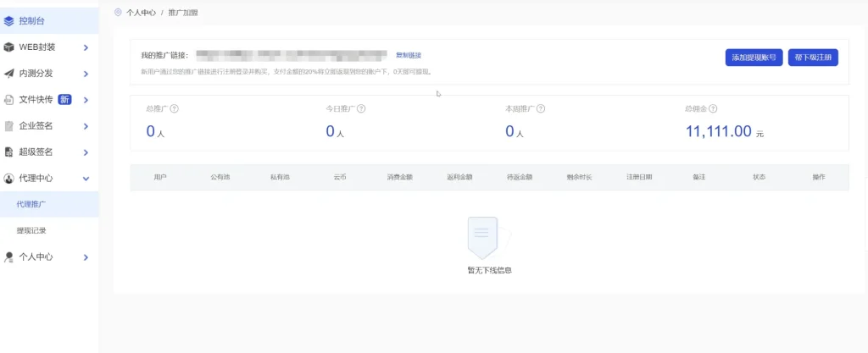
Task: Expand the WEB封装 chevron arrow
Action: point(86,47)
